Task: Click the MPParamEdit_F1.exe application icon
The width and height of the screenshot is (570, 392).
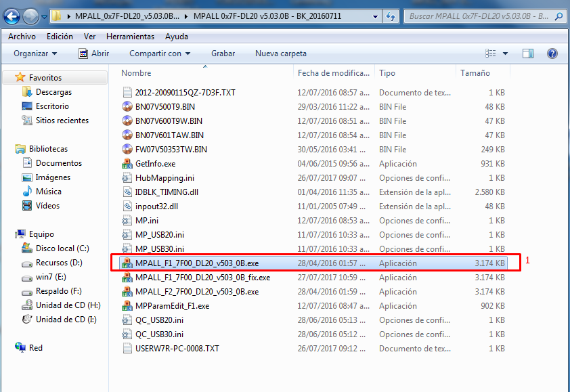Action: click(x=127, y=306)
